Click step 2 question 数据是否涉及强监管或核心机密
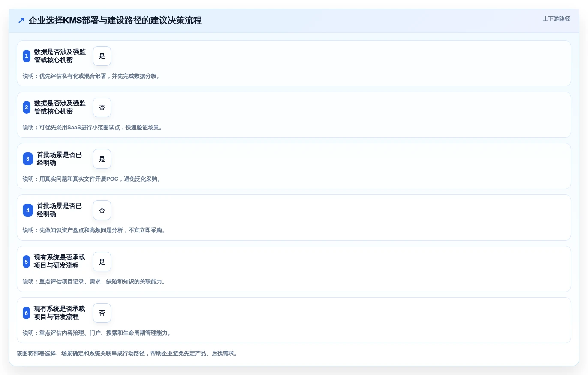588x375 pixels. tap(60, 107)
